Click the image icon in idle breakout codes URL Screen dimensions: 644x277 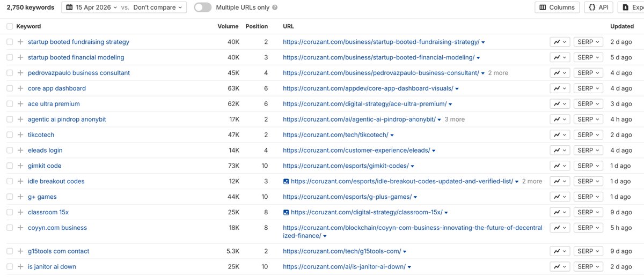286,182
